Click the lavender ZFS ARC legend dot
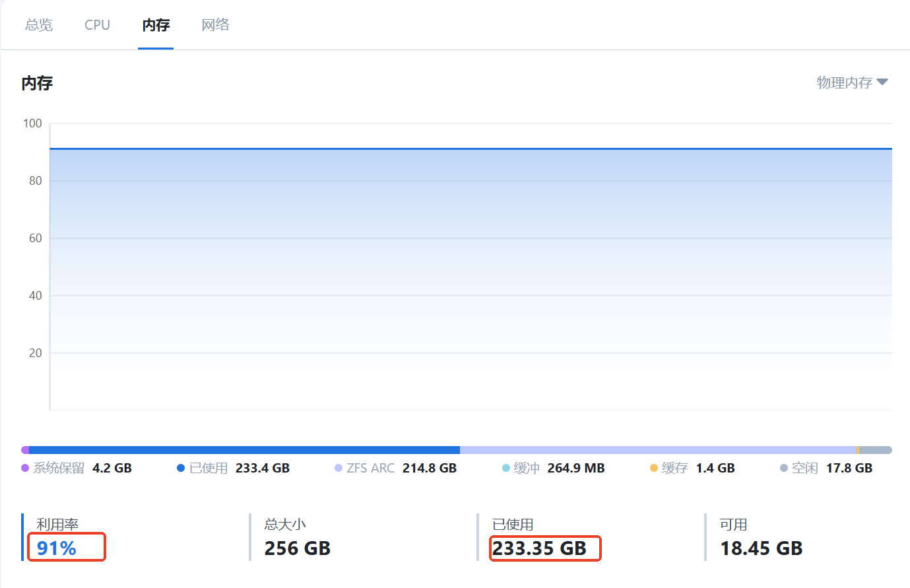This screenshot has height=588, width=910. (x=339, y=468)
